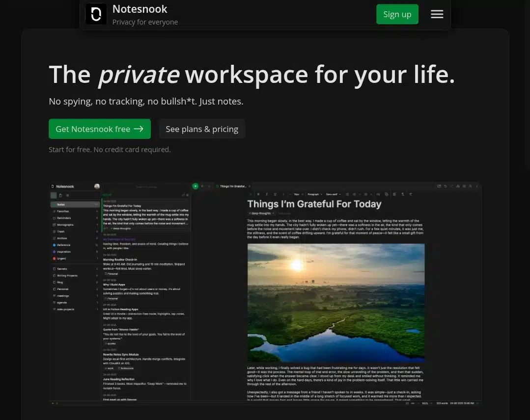Select the home tab icon in sidebar
Viewport: 530px width, 420px height.
54,195
